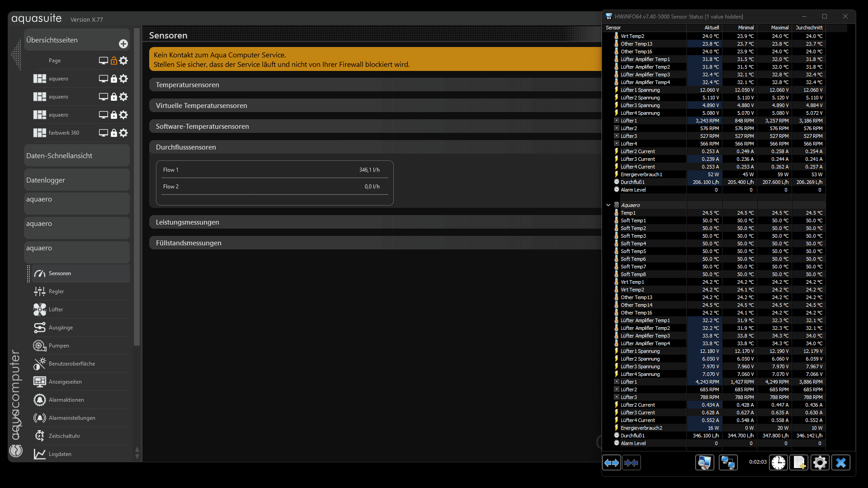
Task: Open settings gear for Page row
Action: [123, 61]
